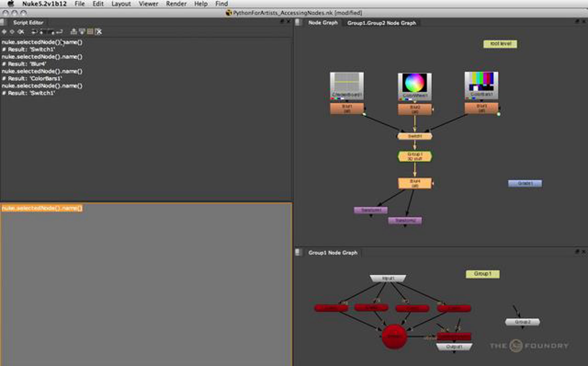Open the Find menu

pyautogui.click(x=222, y=4)
